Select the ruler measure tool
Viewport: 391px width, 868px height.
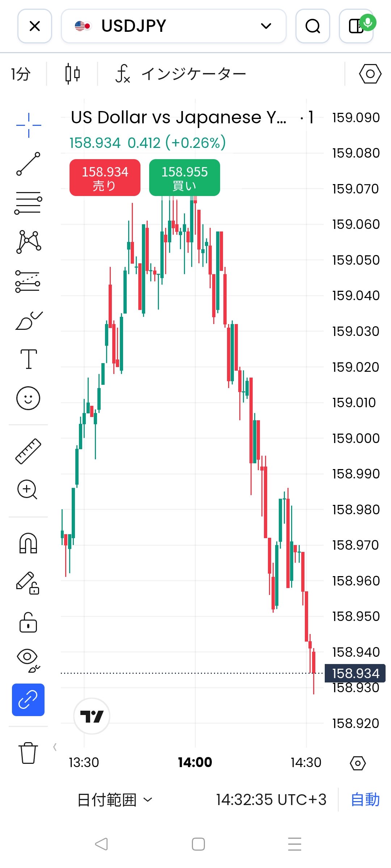[28, 451]
